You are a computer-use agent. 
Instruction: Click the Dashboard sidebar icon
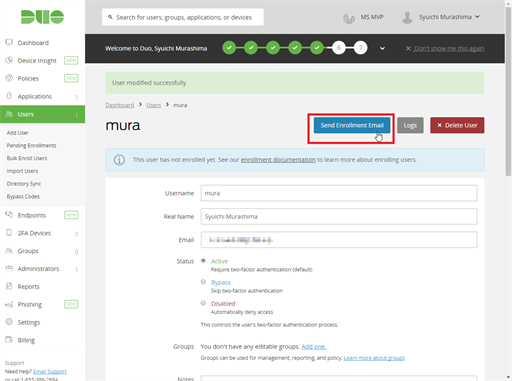tap(9, 42)
